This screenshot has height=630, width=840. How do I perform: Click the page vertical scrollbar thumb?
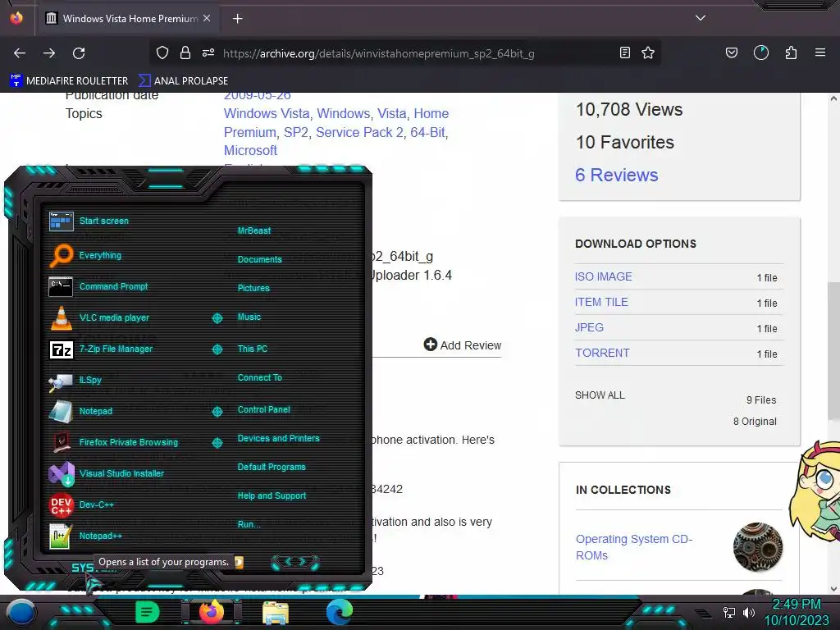click(x=833, y=351)
